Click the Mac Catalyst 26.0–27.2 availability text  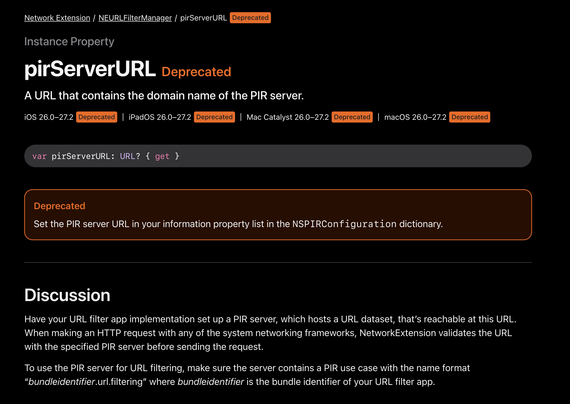tap(288, 117)
